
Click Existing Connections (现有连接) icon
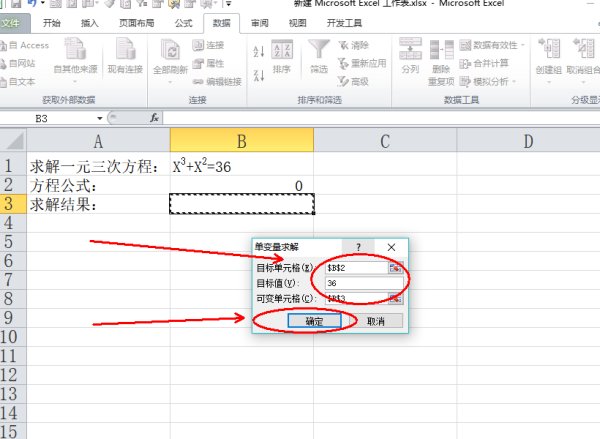125,55
